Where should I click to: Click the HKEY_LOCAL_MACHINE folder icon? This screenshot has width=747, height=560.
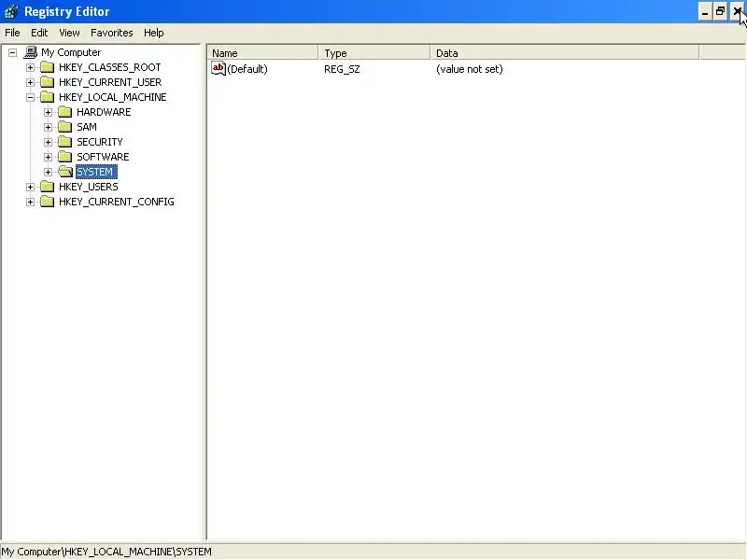click(47, 97)
